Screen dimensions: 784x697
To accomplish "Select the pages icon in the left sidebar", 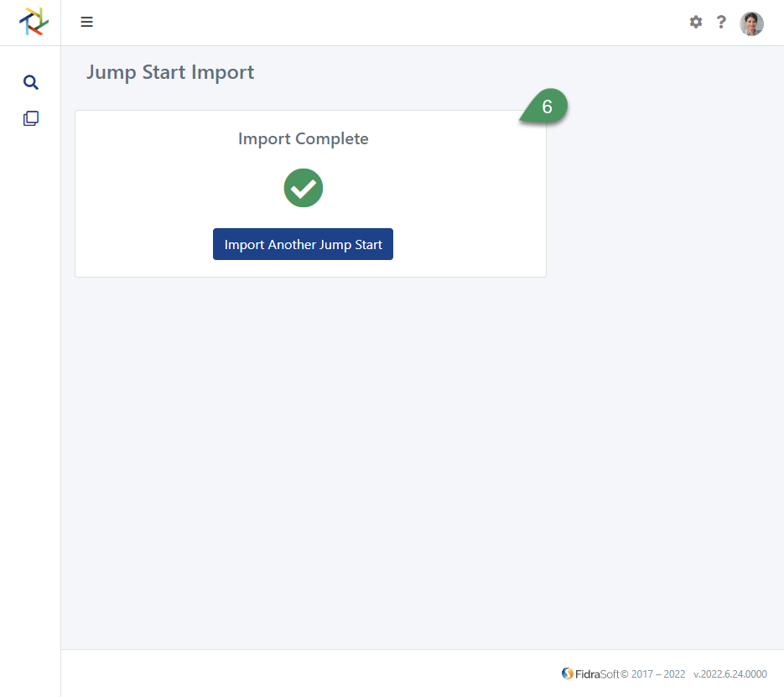I will click(30, 117).
